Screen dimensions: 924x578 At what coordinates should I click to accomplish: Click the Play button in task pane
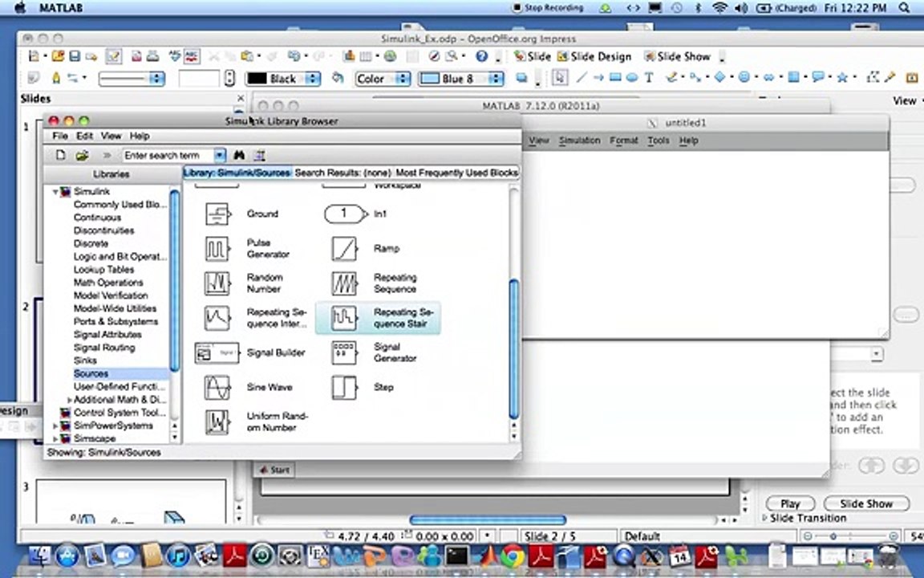coord(790,503)
